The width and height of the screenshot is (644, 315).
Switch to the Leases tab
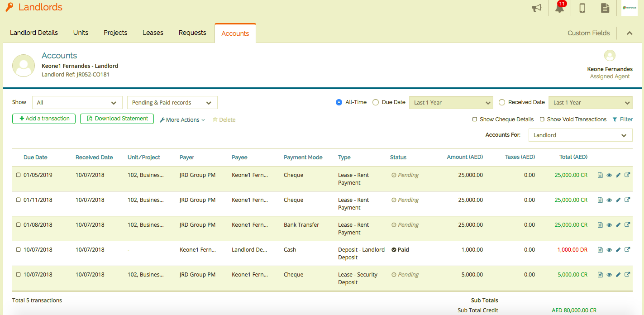153,32
